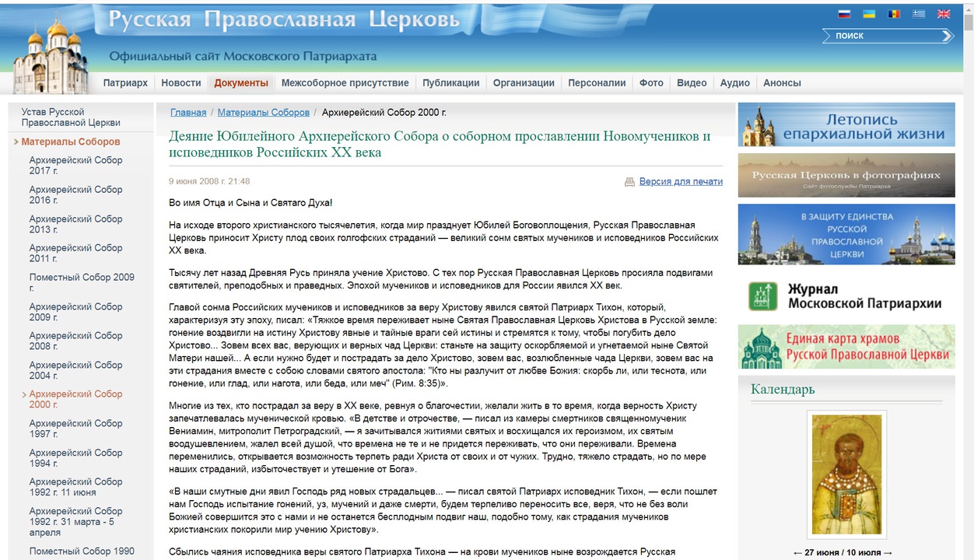Click the Календарь heading
The image size is (974, 560).
[x=783, y=389]
